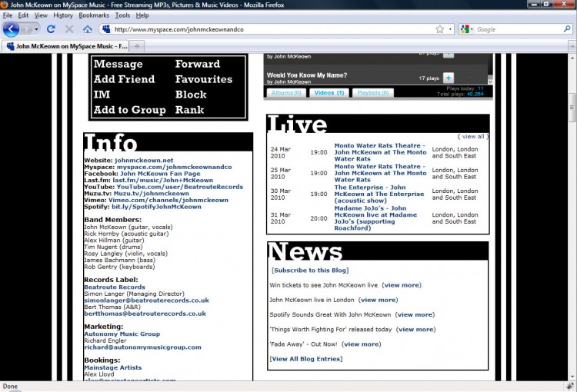Click the URL address field
This screenshot has width=577, height=392.
272,29
